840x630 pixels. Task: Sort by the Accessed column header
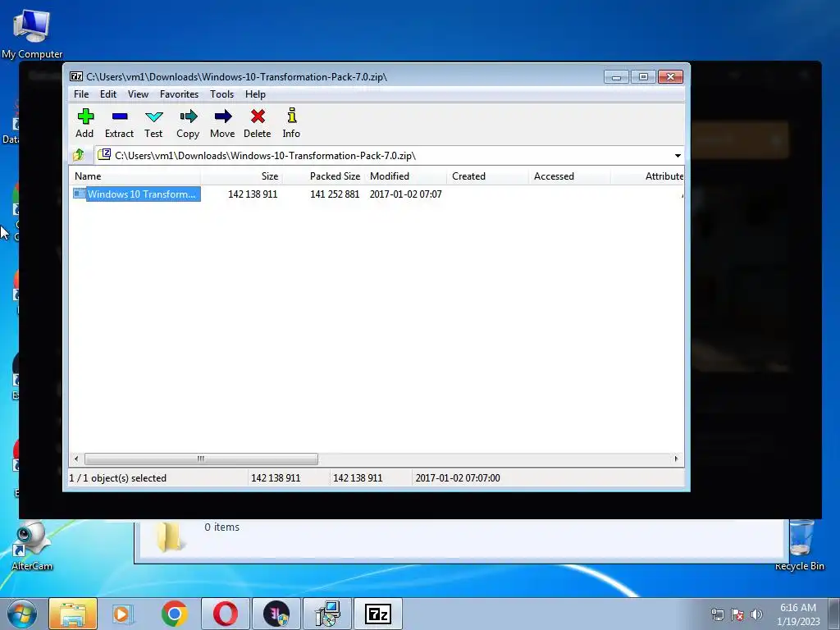click(569, 176)
